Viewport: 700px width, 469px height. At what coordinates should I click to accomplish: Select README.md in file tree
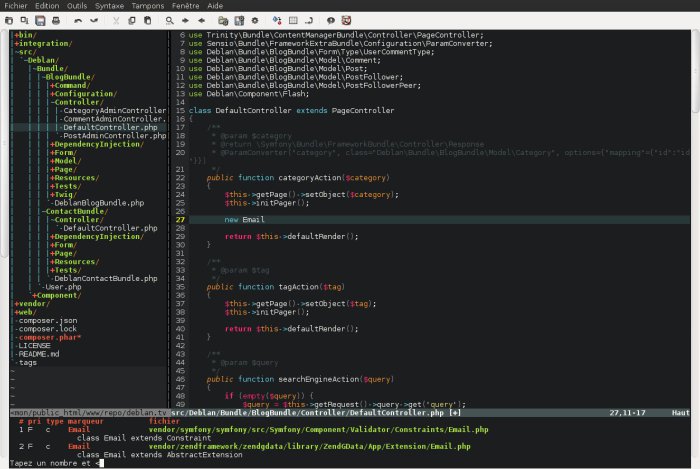click(x=38, y=354)
